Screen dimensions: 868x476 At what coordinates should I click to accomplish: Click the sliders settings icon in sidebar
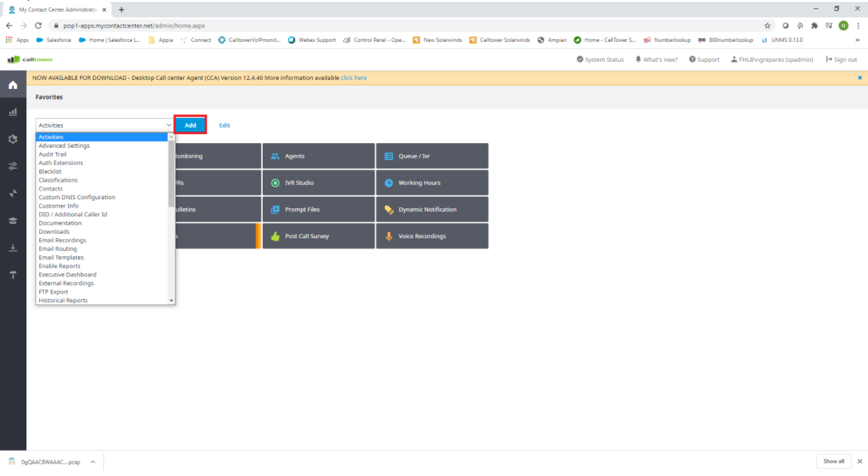tap(12, 166)
